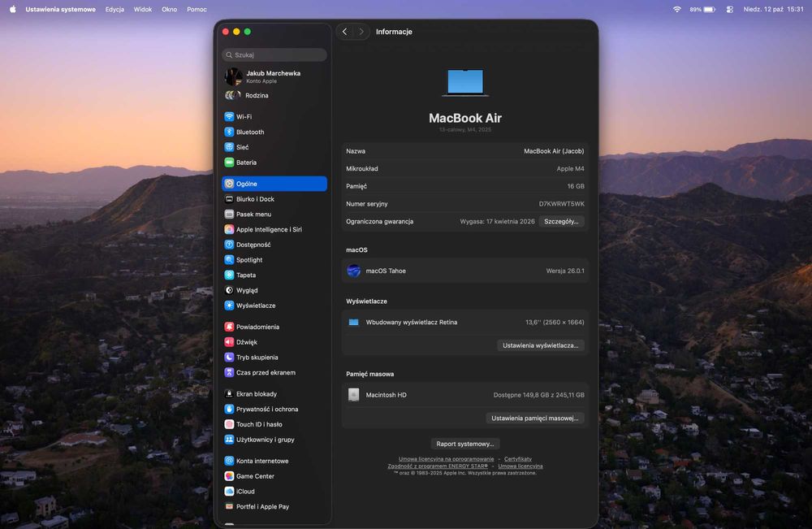Open Prywatność i ochrona settings
This screenshot has height=529, width=812.
click(x=274, y=409)
